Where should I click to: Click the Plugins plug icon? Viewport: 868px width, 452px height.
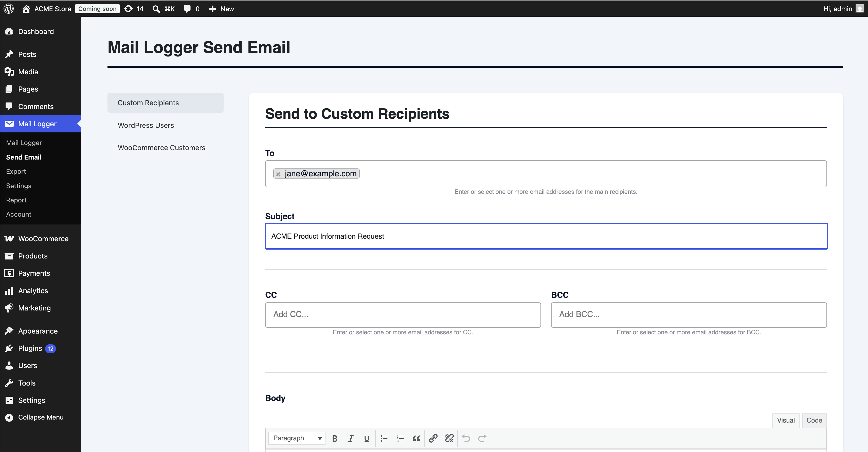pos(9,348)
